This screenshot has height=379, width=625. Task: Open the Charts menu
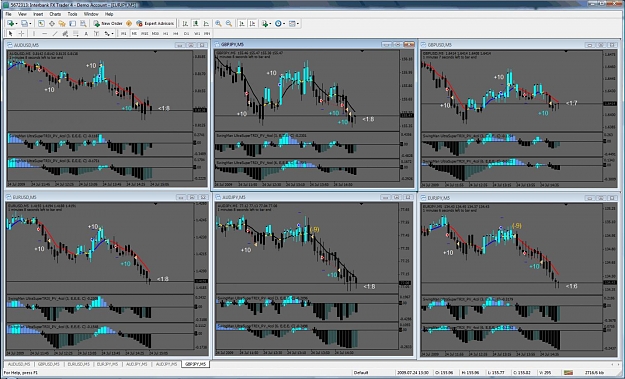55,14
